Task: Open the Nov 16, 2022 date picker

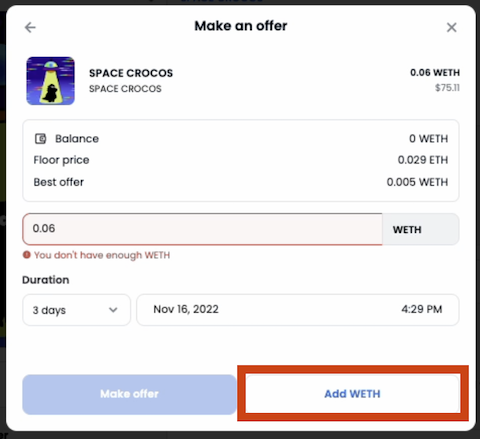Action: [186, 309]
